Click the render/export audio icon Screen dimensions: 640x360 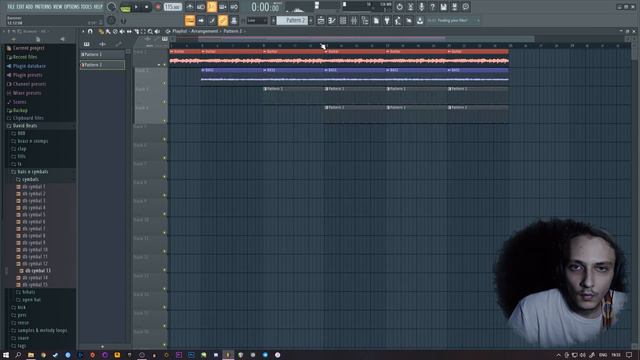click(x=454, y=7)
